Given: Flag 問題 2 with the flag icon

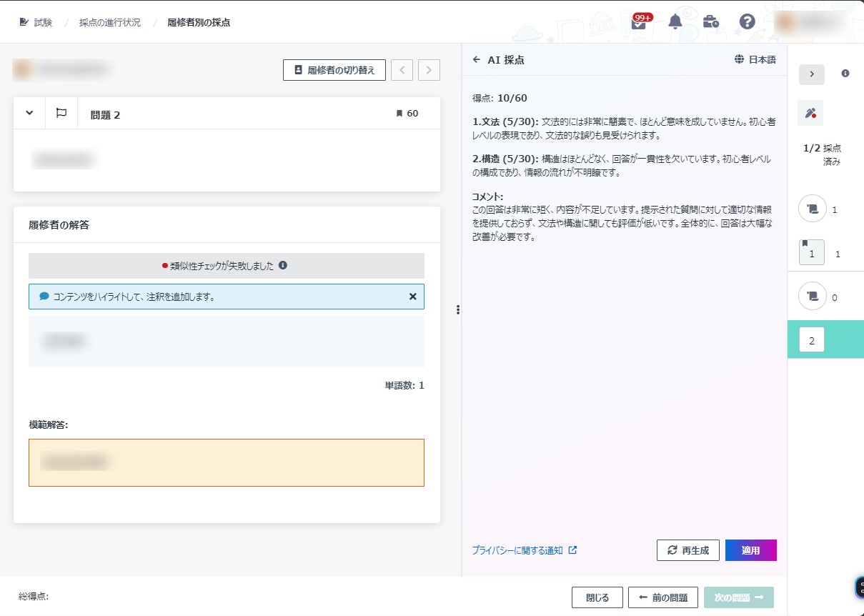Looking at the screenshot, I should pos(61,113).
